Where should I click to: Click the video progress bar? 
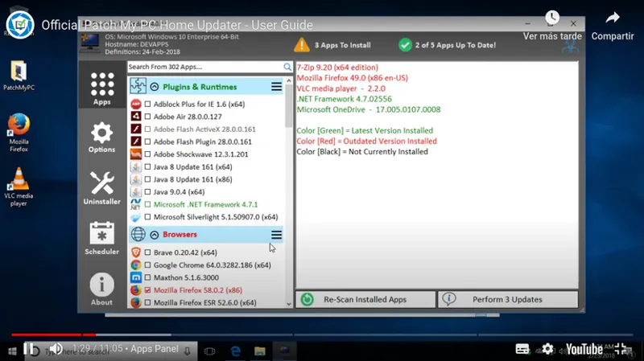pyautogui.click(x=322, y=334)
